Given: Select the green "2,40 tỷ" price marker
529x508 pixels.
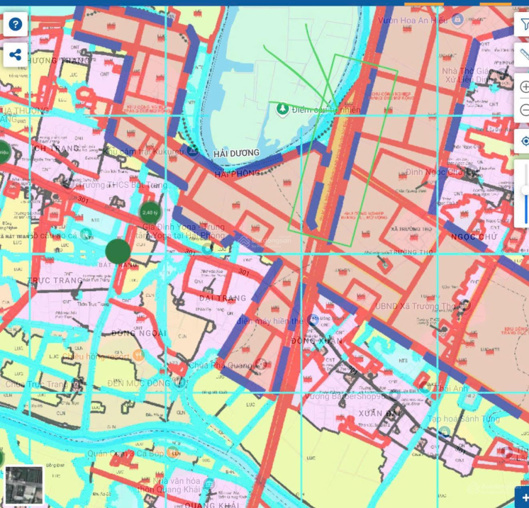Looking at the screenshot, I should pos(150,213).
